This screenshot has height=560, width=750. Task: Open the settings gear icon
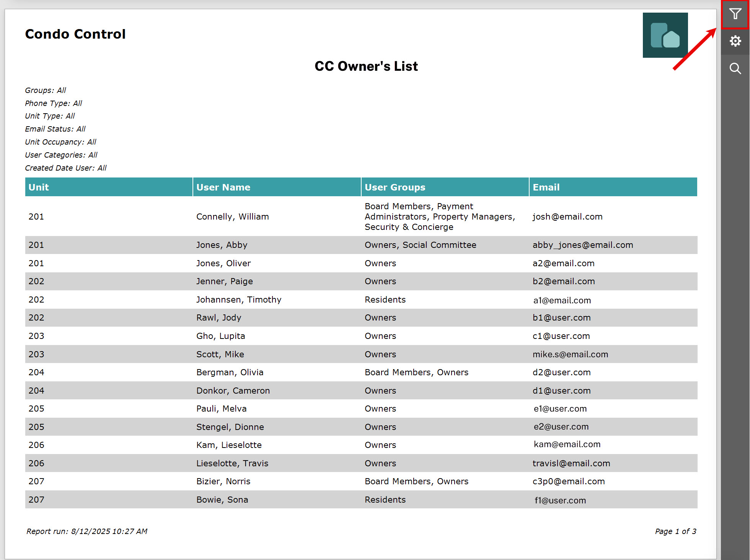[735, 41]
